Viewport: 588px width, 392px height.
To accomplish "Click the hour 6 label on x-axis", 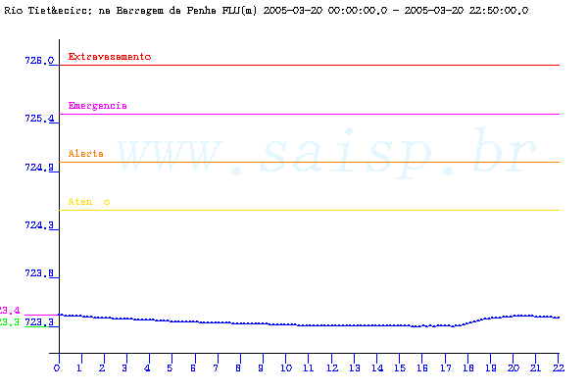I will (x=193, y=368).
